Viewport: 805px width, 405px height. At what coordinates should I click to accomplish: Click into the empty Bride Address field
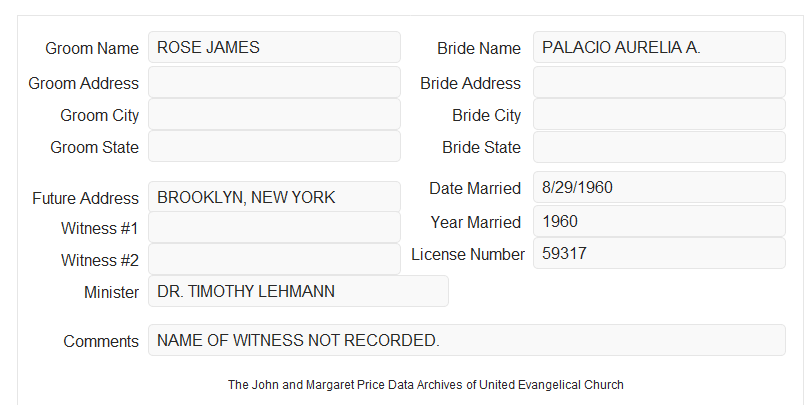[x=659, y=82]
